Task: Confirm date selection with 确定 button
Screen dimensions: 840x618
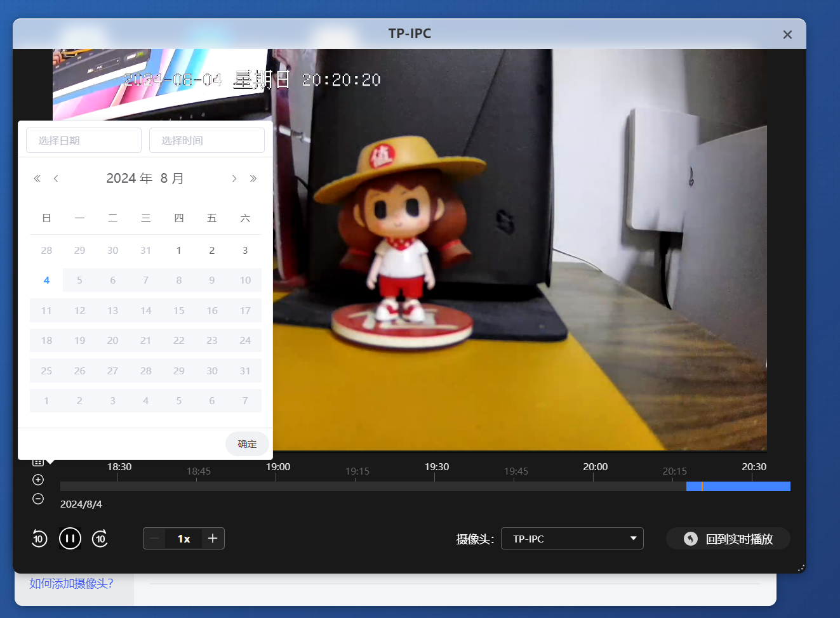Action: [x=247, y=444]
